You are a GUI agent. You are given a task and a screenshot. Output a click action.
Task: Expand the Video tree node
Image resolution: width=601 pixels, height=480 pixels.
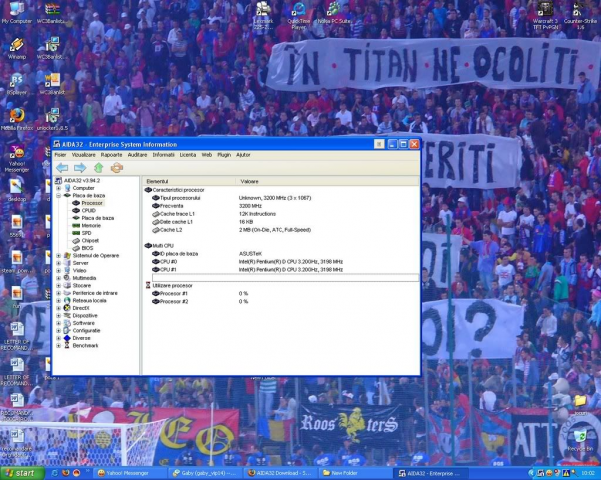[59, 271]
